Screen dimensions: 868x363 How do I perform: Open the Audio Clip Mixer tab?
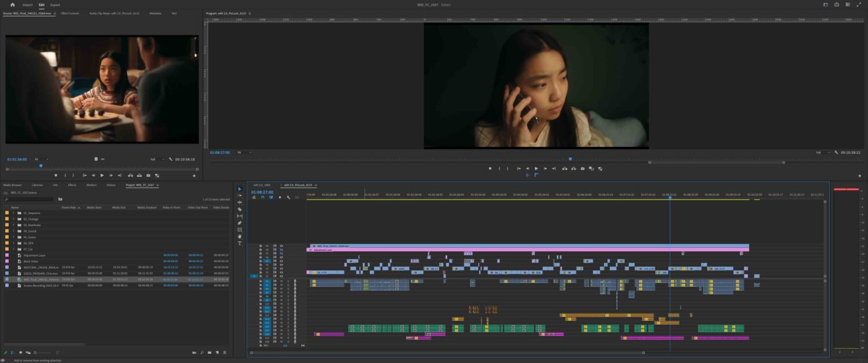[115, 13]
